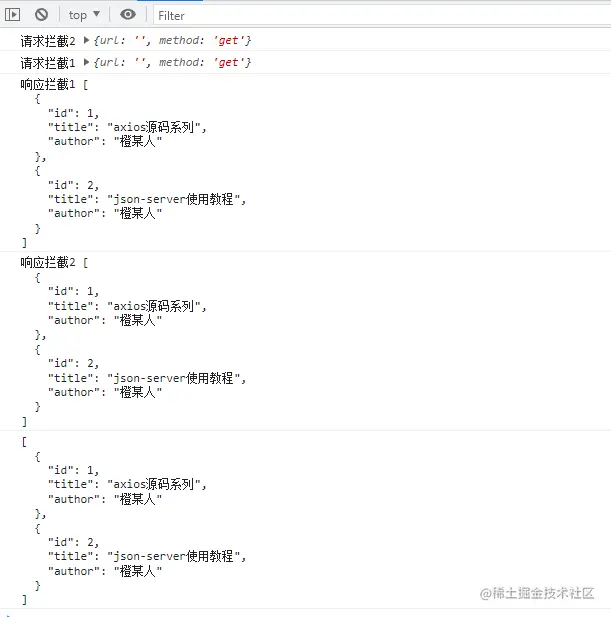Click "id": 2 line under 响应拦截2
The height and width of the screenshot is (617, 611).
coord(73,363)
